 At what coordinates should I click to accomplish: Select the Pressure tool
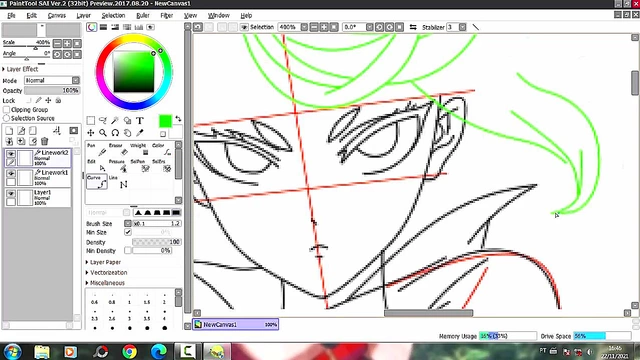pos(118,166)
